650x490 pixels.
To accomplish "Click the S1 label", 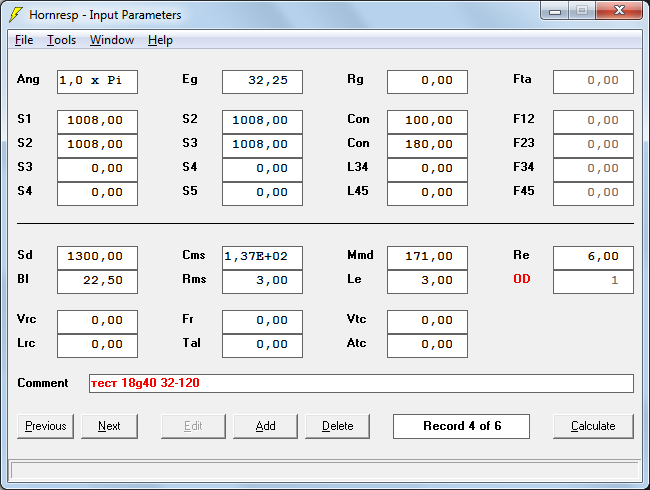I will (24, 119).
